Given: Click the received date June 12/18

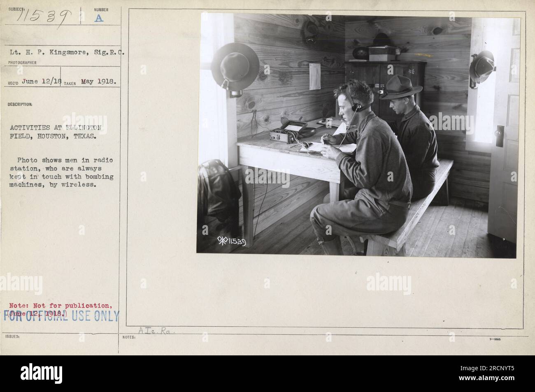Looking at the screenshot, I should point(42,81).
